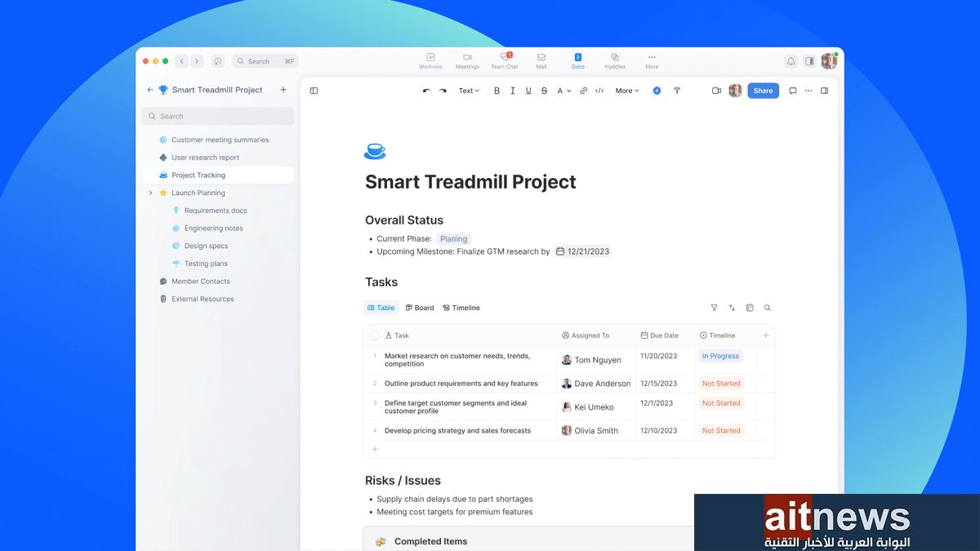
Task: Toggle the select-all checkbox in table header
Action: coord(375,335)
